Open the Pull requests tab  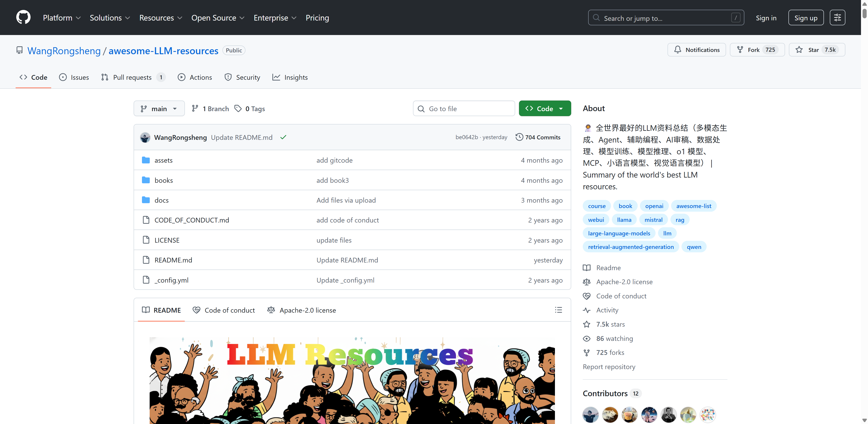(x=132, y=77)
